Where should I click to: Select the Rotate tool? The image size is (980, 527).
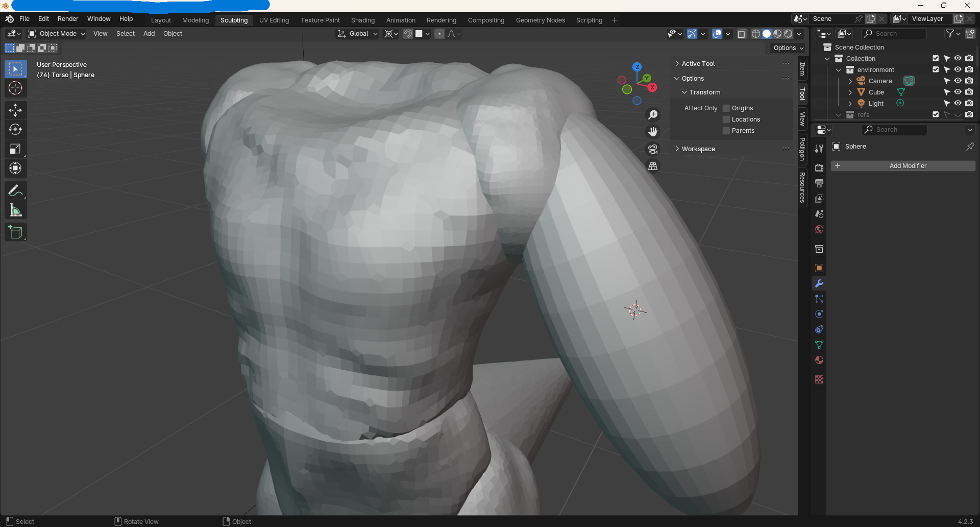(x=15, y=129)
